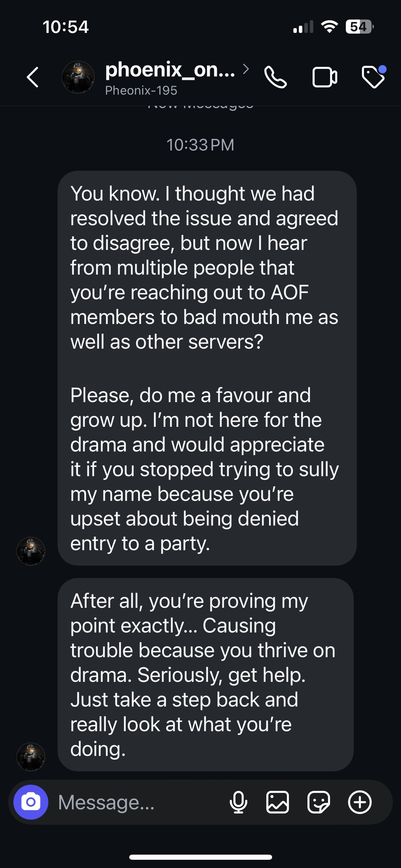Tap the back arrow to leave chat
Image resolution: width=401 pixels, height=868 pixels.
pyautogui.click(x=33, y=77)
